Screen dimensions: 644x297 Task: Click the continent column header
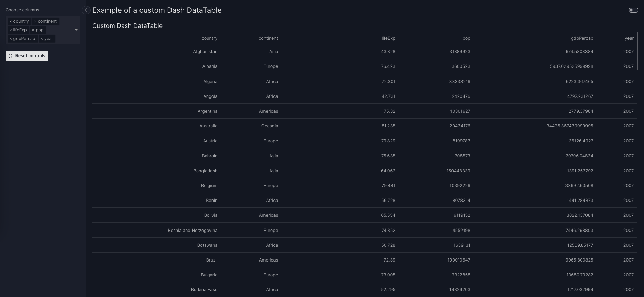tap(268, 38)
